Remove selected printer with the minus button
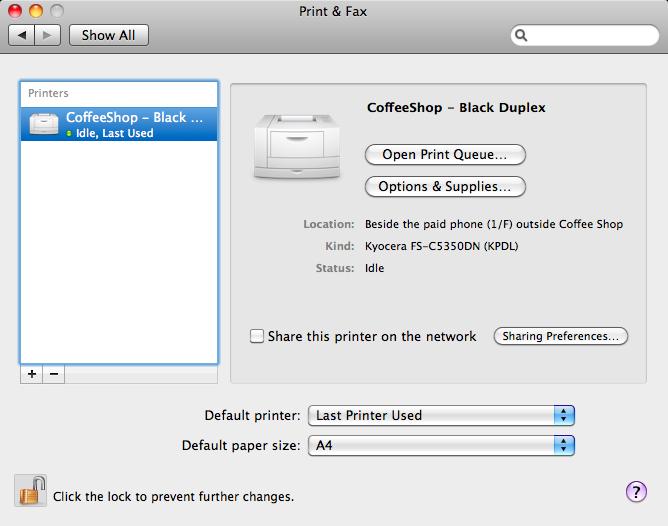The height and width of the screenshot is (526, 668). tap(54, 374)
